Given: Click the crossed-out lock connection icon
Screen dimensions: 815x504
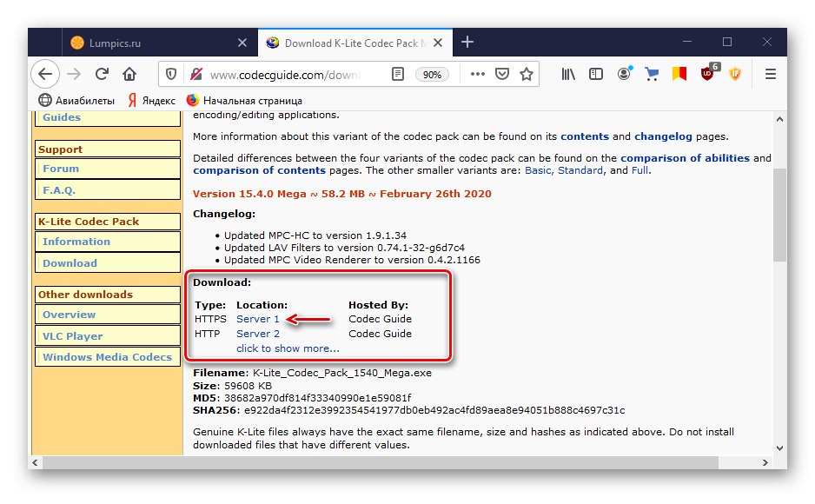Looking at the screenshot, I should 196,75.
